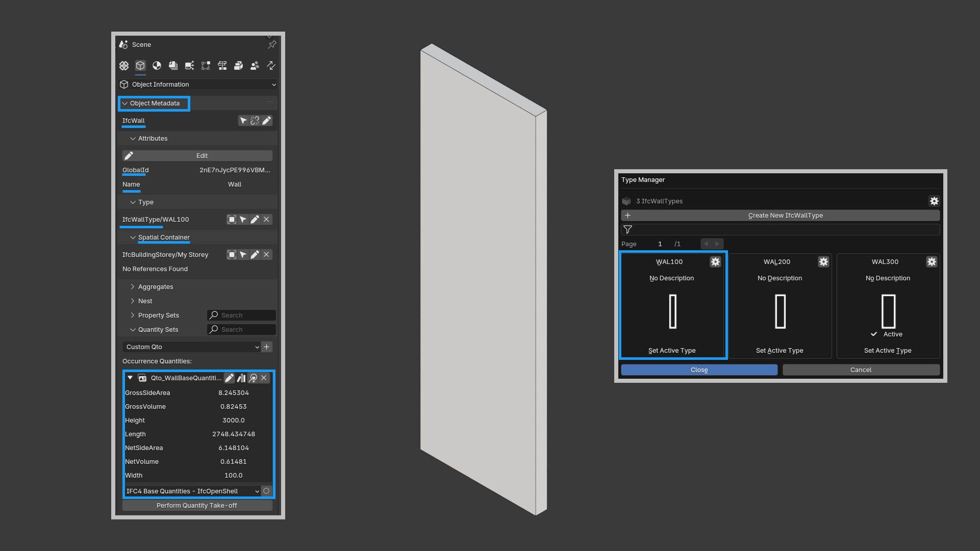980x551 pixels.
Task: Open the WAL200 gear settings
Action: pos(823,262)
